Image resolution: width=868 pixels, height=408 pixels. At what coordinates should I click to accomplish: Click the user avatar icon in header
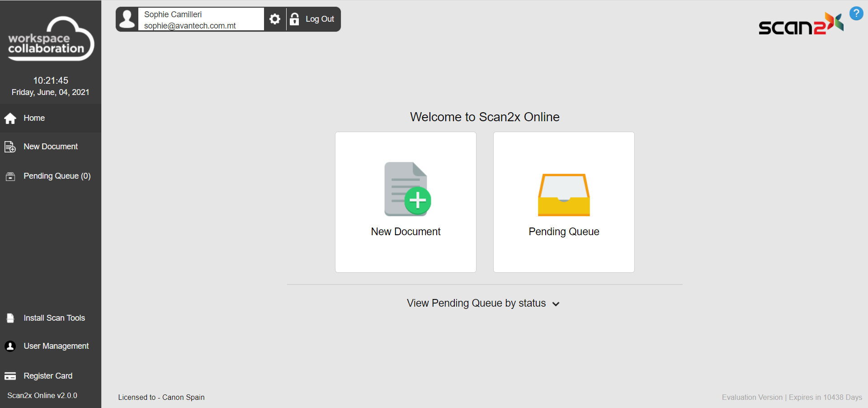pyautogui.click(x=127, y=19)
